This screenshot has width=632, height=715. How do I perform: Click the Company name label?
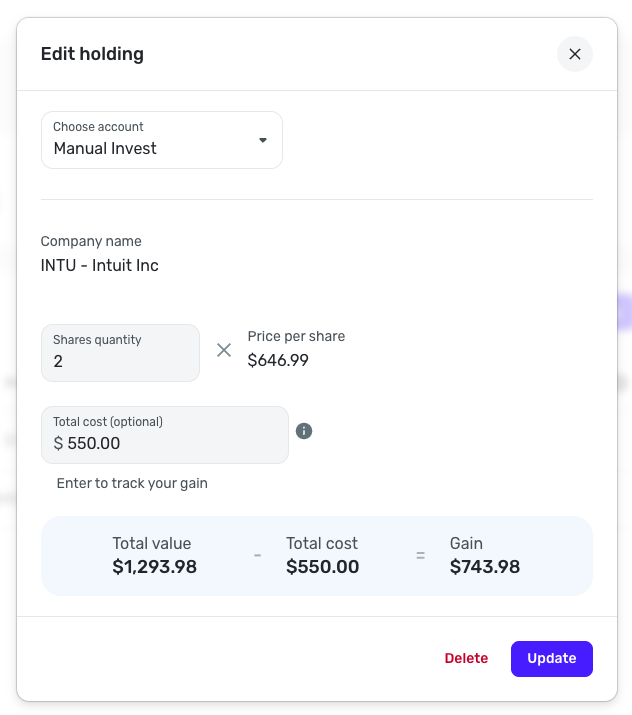(91, 241)
